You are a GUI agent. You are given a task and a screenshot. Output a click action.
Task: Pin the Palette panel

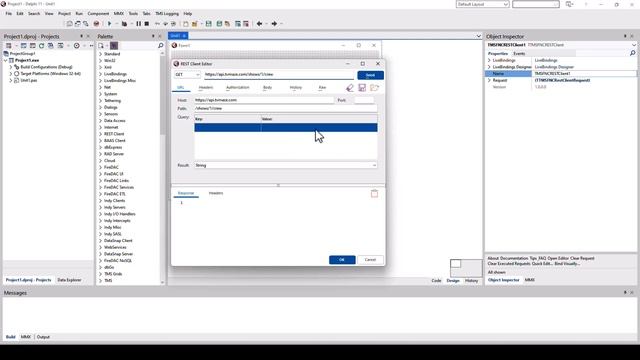153,36
